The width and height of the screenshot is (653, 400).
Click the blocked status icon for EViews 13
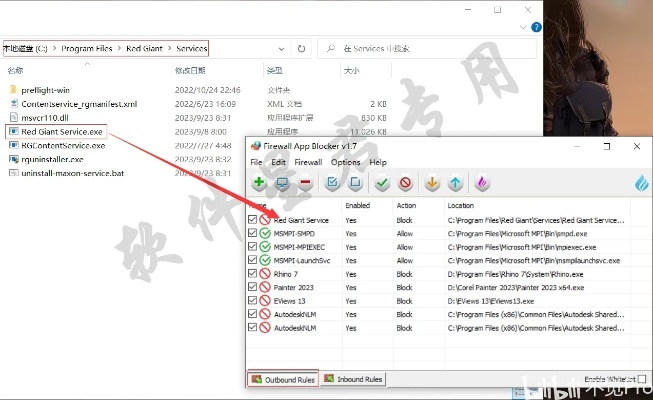[x=265, y=300]
